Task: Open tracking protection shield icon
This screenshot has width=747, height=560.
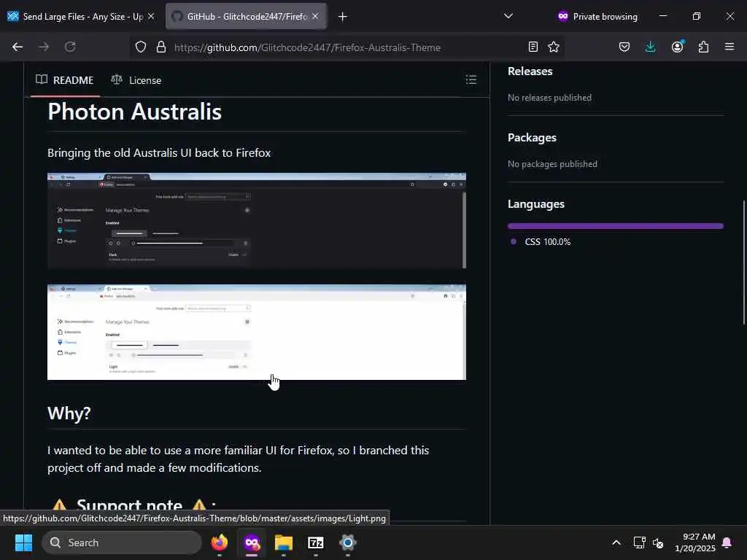Action: 141,47
